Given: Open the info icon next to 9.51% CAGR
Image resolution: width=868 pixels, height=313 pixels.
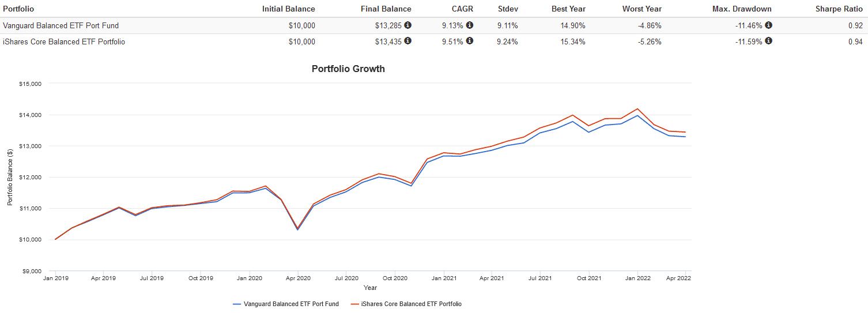Looking at the screenshot, I should pyautogui.click(x=470, y=41).
